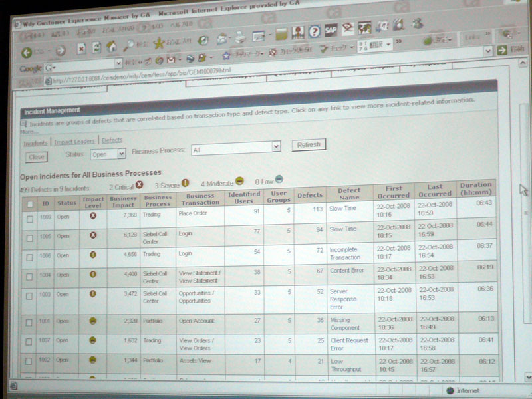
Task: Click the severe impact icon for incident 1006
Action: click(93, 255)
